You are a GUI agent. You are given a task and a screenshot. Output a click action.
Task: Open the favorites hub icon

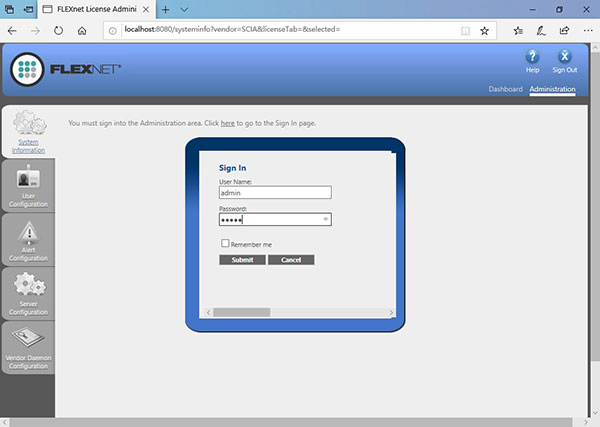[518, 31]
